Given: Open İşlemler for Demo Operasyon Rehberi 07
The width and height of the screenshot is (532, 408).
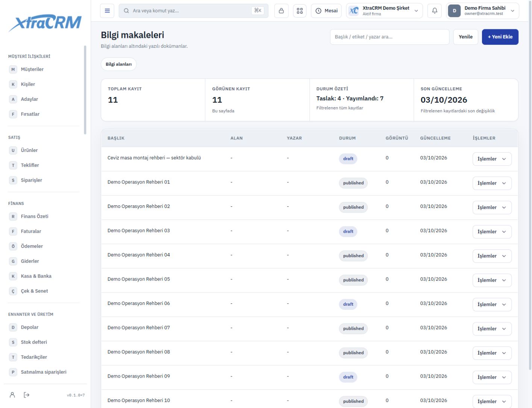Looking at the screenshot, I should pos(492,329).
